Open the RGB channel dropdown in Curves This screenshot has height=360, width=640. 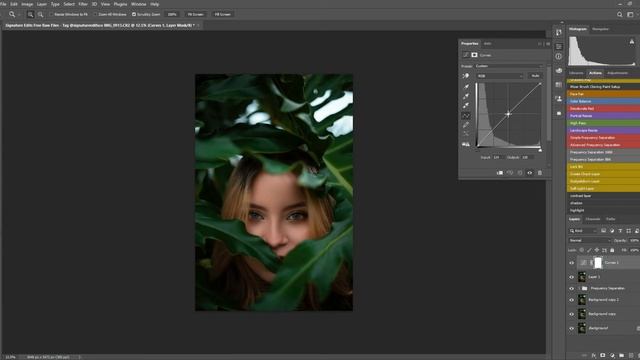500,76
